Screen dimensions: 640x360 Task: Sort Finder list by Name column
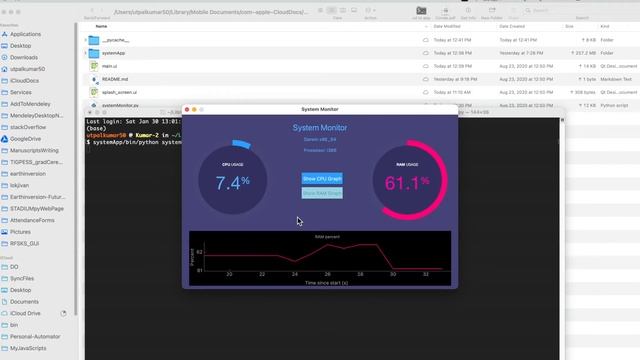(101, 26)
